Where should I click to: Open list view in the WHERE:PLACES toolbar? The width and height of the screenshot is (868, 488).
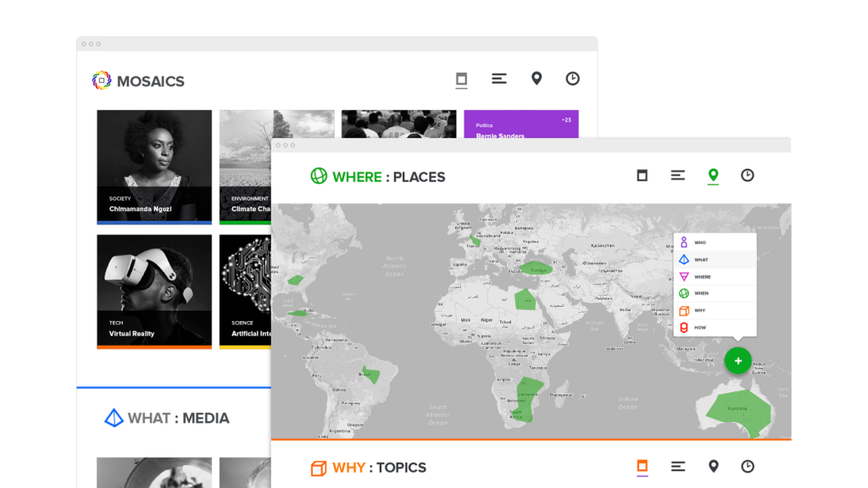pyautogui.click(x=677, y=175)
